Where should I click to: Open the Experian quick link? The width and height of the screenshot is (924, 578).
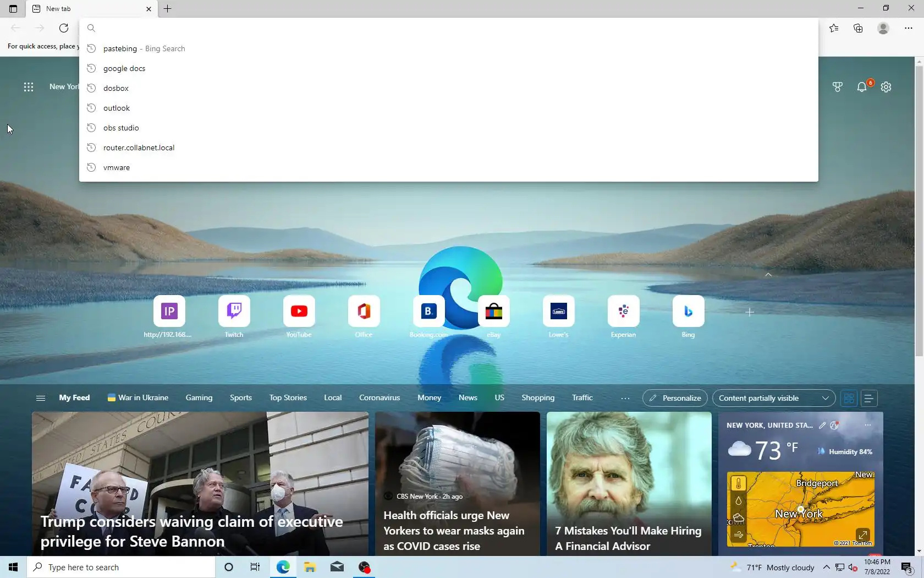click(624, 311)
